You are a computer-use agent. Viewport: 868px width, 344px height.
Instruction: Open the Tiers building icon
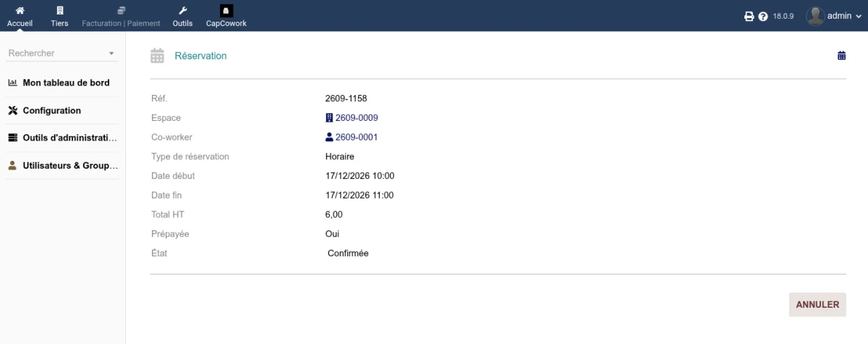(x=60, y=11)
